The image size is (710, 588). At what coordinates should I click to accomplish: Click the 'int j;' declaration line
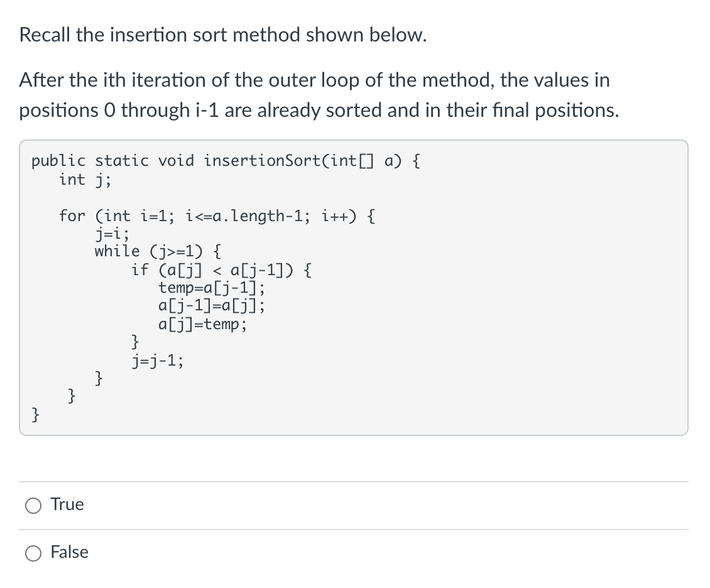pos(85,180)
